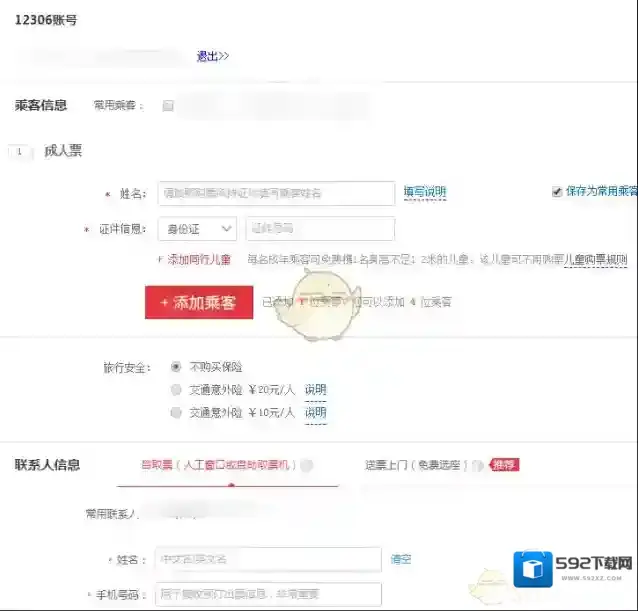Choose 交通意外险 ¥10元/人 radio option

click(176, 412)
